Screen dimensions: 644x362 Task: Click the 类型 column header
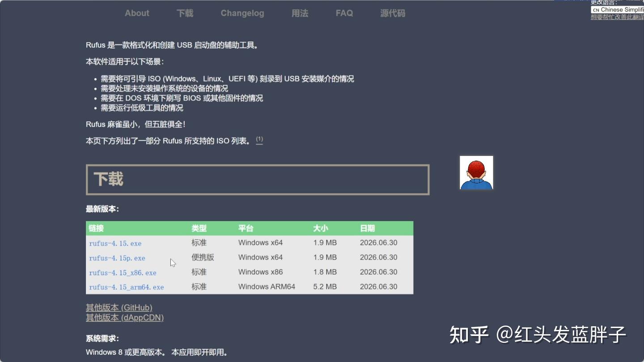click(199, 228)
